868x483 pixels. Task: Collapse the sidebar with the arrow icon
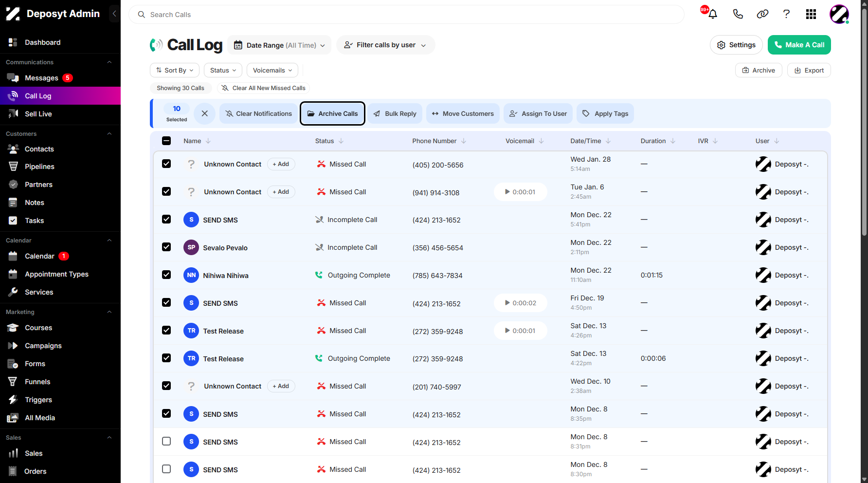(114, 14)
